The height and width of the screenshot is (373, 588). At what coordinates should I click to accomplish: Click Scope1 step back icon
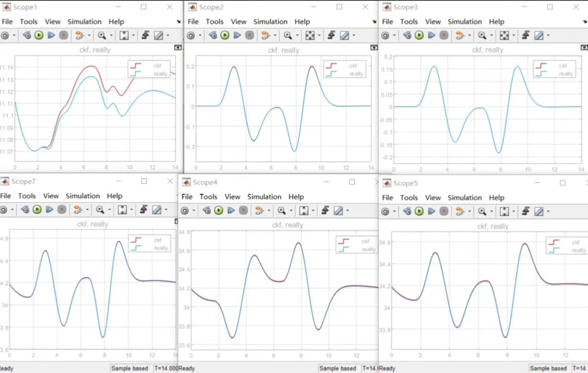[26, 35]
